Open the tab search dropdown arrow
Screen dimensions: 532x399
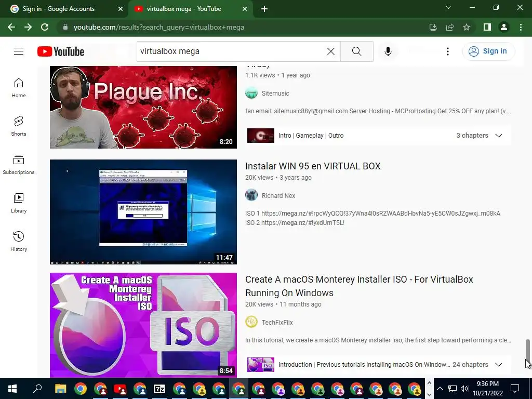[x=448, y=7]
